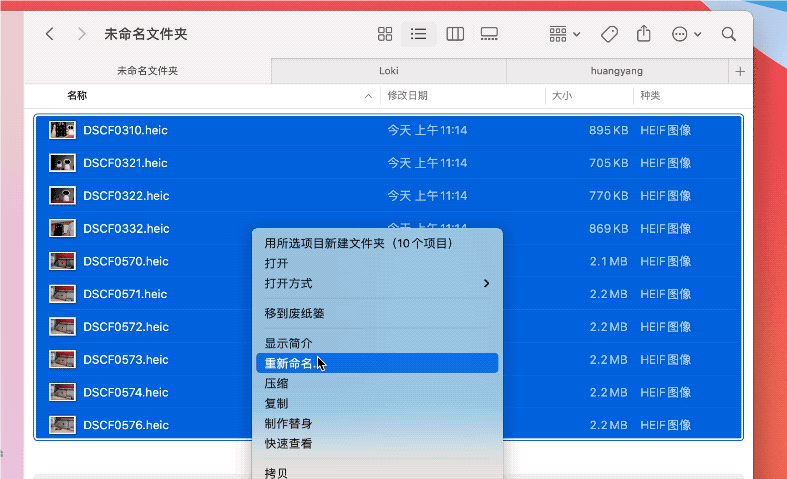Click the DSCF0310.heic thumbnail
Image resolution: width=787 pixels, height=479 pixels.
pyautogui.click(x=62, y=130)
